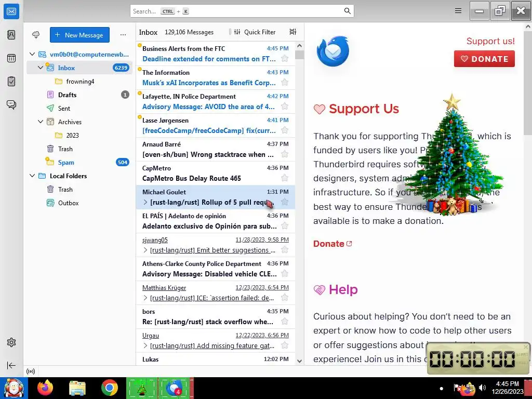532x399 pixels.
Task: Open Settings gear icon
Action: [11, 342]
